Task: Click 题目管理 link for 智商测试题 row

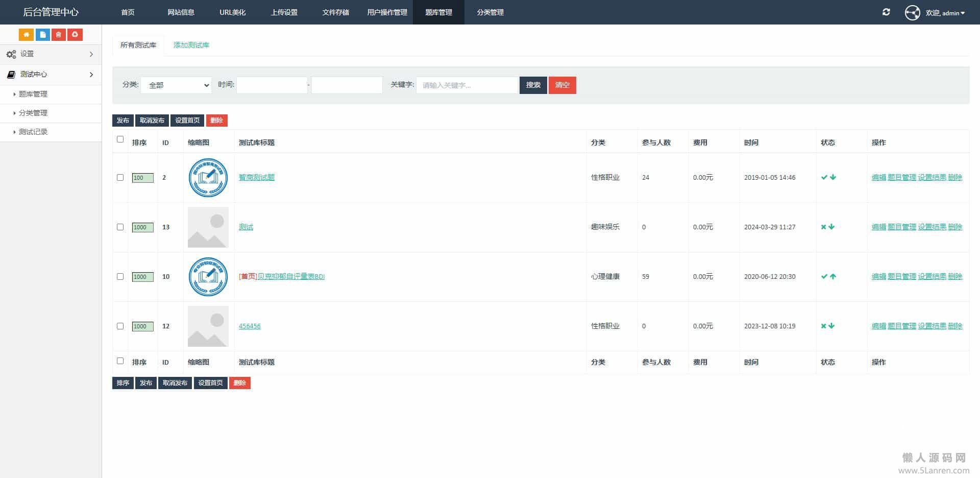Action: click(901, 177)
